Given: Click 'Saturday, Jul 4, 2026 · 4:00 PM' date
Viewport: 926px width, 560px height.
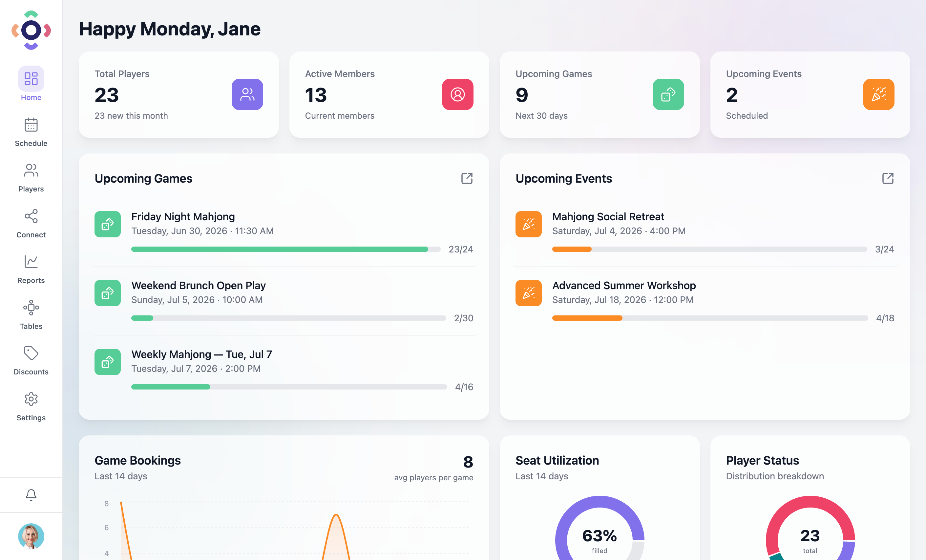Looking at the screenshot, I should tap(619, 231).
